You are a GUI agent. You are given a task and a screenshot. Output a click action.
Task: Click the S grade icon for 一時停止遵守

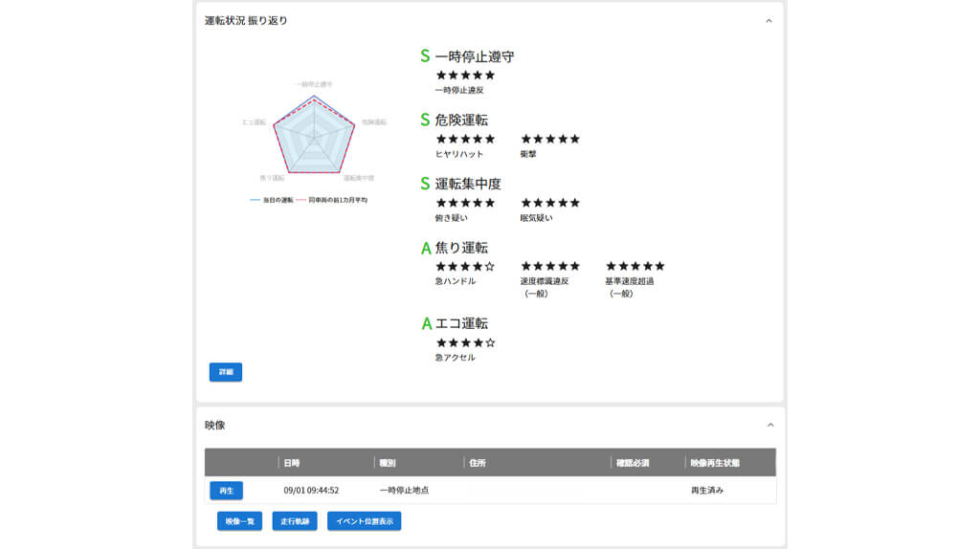click(x=425, y=56)
